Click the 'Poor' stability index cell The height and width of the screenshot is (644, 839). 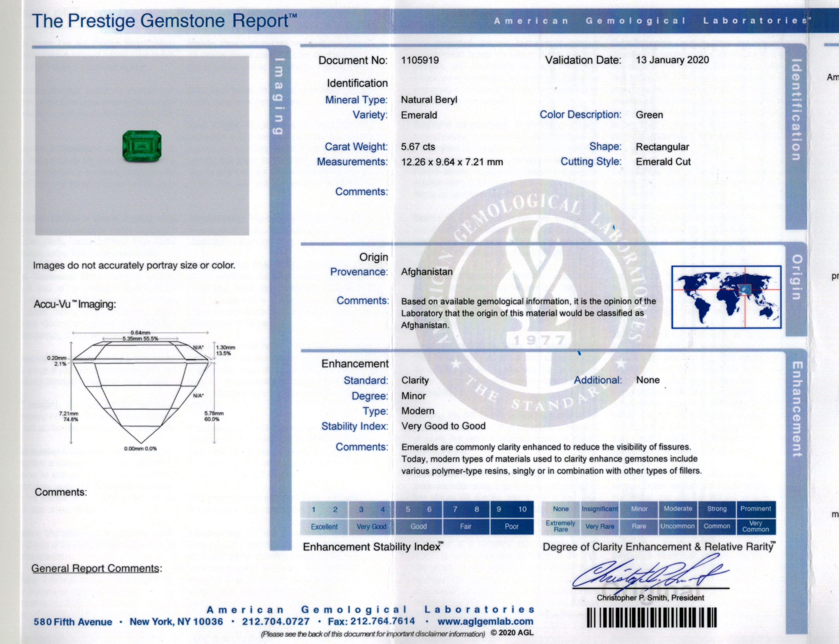(512, 527)
